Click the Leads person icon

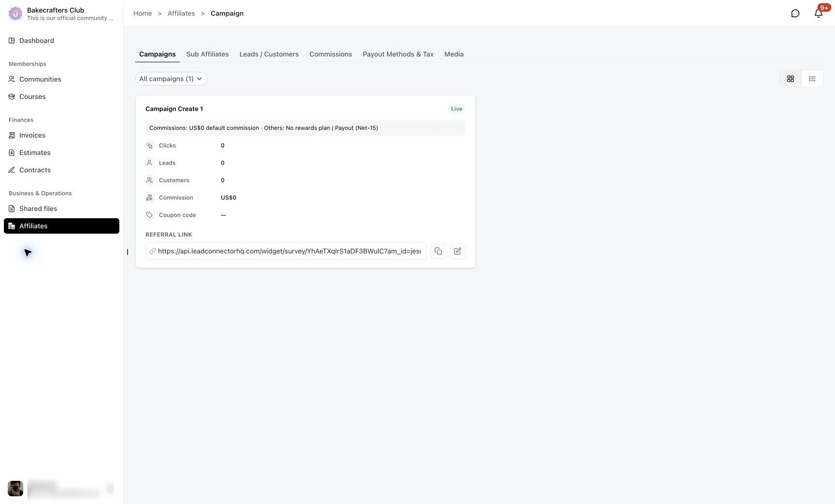coord(149,163)
